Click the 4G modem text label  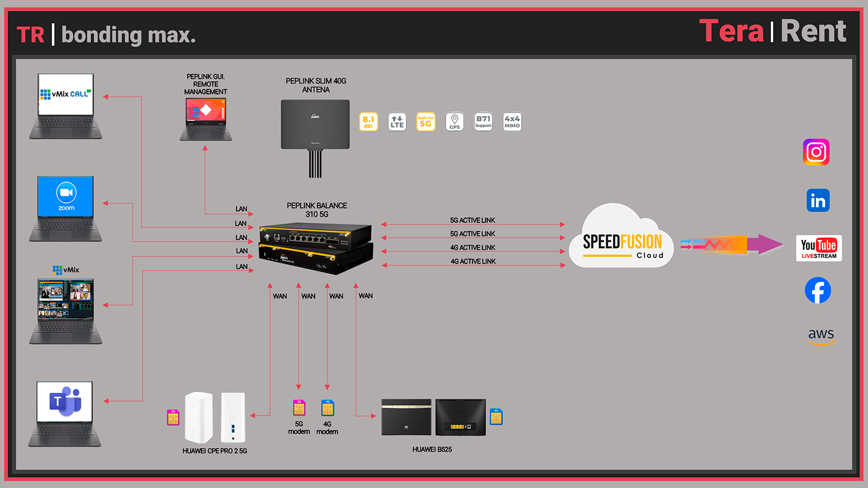[327, 428]
